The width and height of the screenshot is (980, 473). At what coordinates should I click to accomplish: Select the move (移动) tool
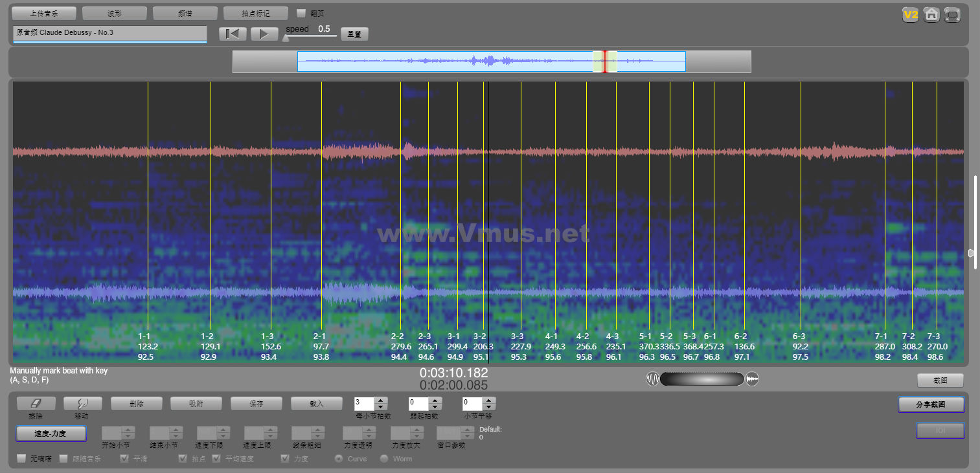(82, 404)
